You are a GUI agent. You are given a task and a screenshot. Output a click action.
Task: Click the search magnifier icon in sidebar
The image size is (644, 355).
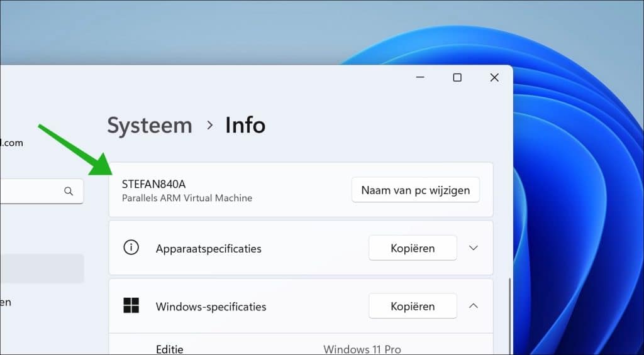point(69,191)
